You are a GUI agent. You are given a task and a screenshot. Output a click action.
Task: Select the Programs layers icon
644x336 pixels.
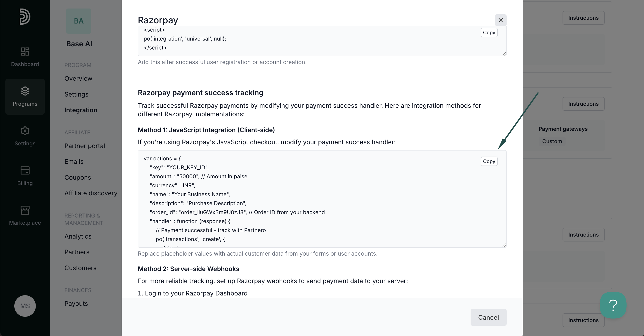(25, 91)
